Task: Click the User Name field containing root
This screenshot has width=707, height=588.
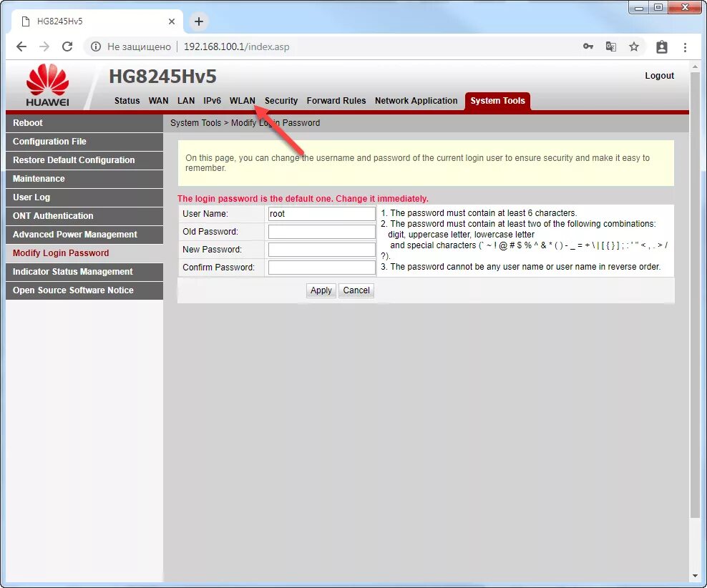Action: (321, 214)
